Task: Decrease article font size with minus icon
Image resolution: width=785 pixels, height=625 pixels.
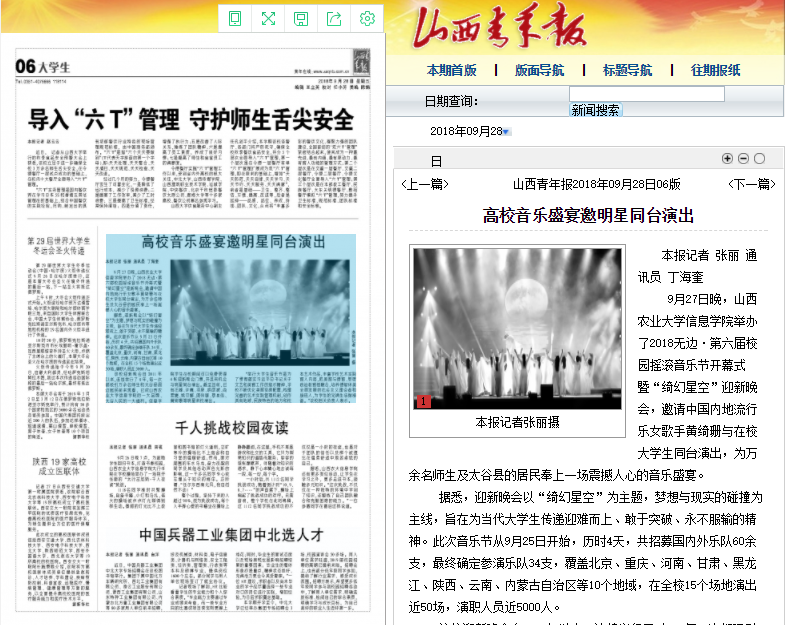Action: coord(743,159)
